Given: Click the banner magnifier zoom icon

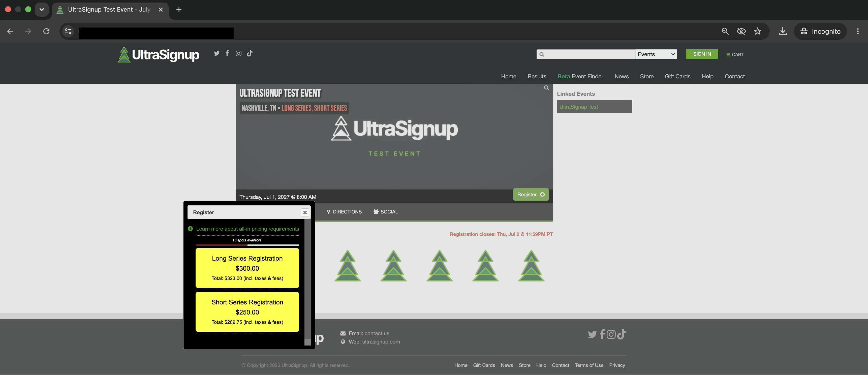Looking at the screenshot, I should 547,88.
